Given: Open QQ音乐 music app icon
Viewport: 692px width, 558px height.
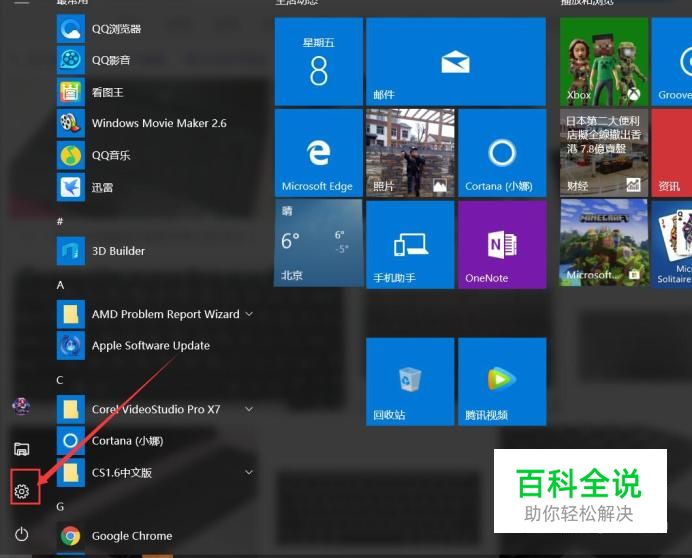Looking at the screenshot, I should click(x=71, y=155).
